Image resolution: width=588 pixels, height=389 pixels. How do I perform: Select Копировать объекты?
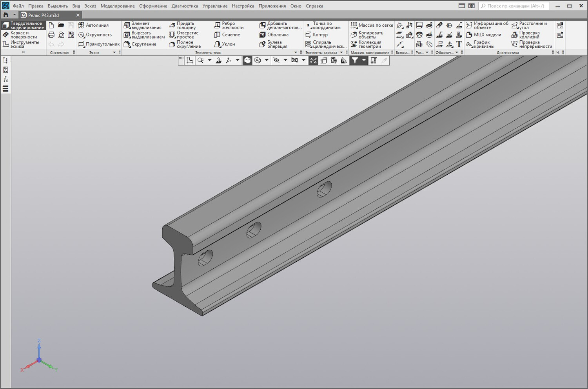(367, 35)
